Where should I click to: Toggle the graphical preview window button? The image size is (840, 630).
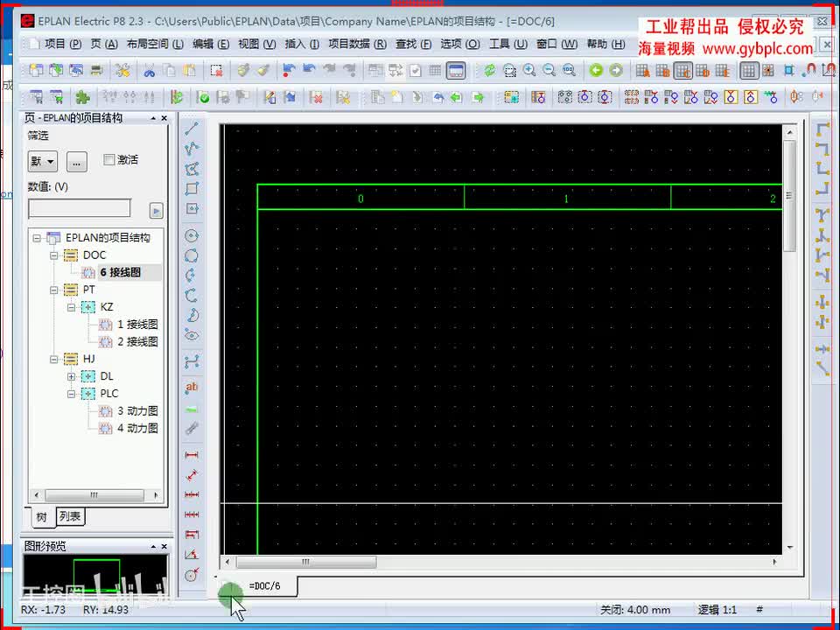pyautogui.click(x=457, y=70)
